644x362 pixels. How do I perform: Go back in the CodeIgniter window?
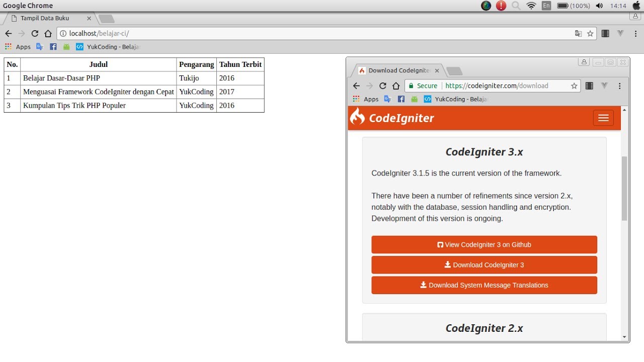coord(356,86)
